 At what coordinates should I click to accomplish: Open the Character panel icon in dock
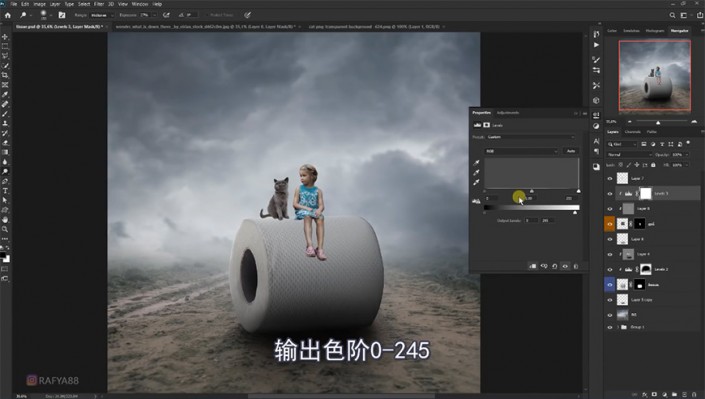tap(596, 141)
